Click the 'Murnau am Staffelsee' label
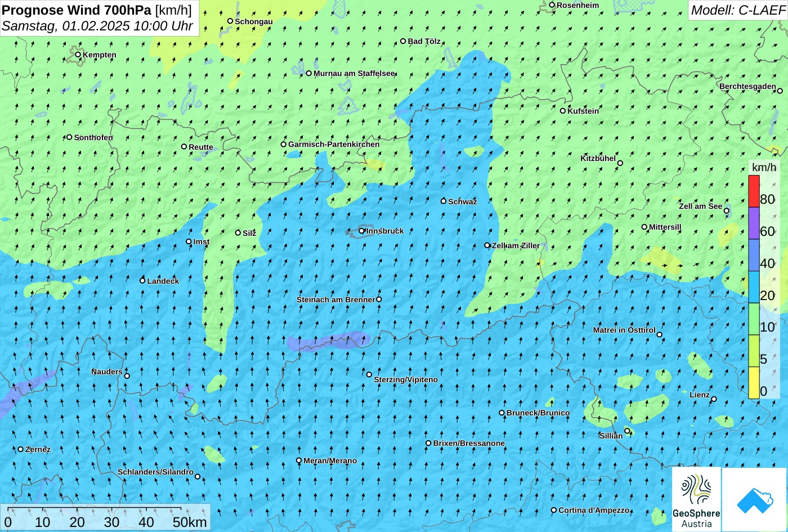The height and width of the screenshot is (532, 788). pyautogui.click(x=355, y=73)
